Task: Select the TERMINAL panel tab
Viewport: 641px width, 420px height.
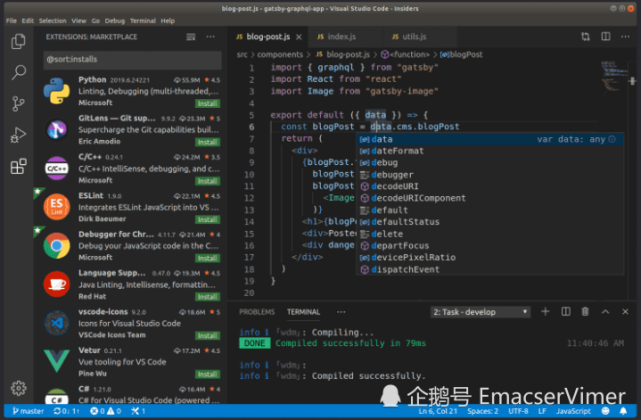Action: pos(303,312)
